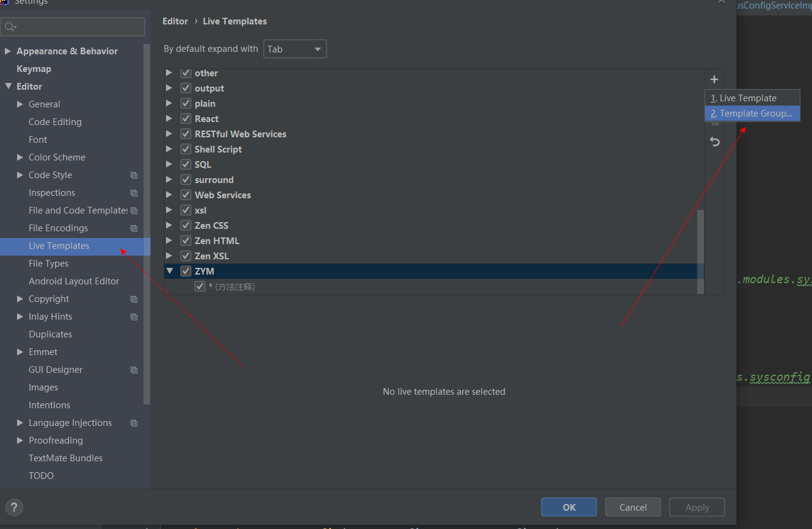The image size is (812, 529).
Task: Expand the Emmet settings node
Action: (20, 352)
